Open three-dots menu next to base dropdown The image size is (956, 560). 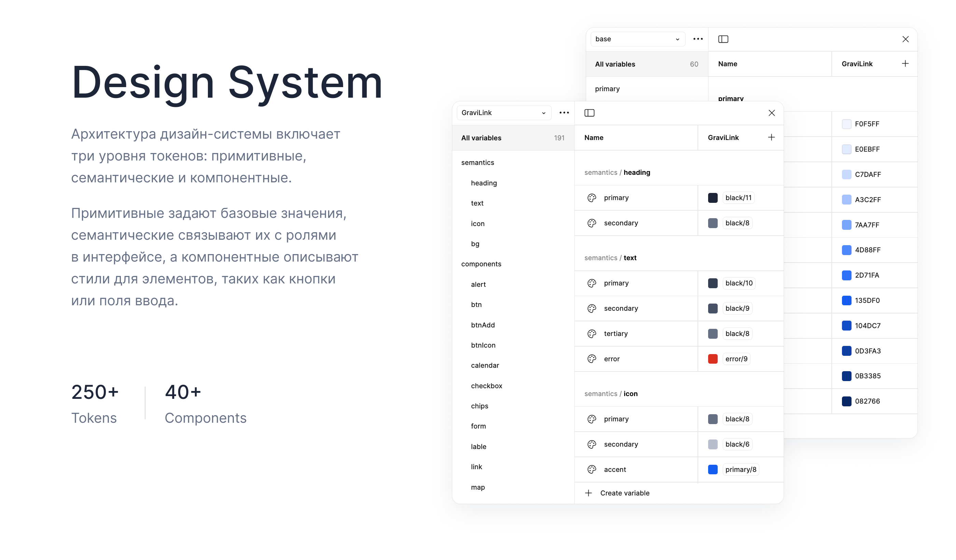pyautogui.click(x=698, y=39)
